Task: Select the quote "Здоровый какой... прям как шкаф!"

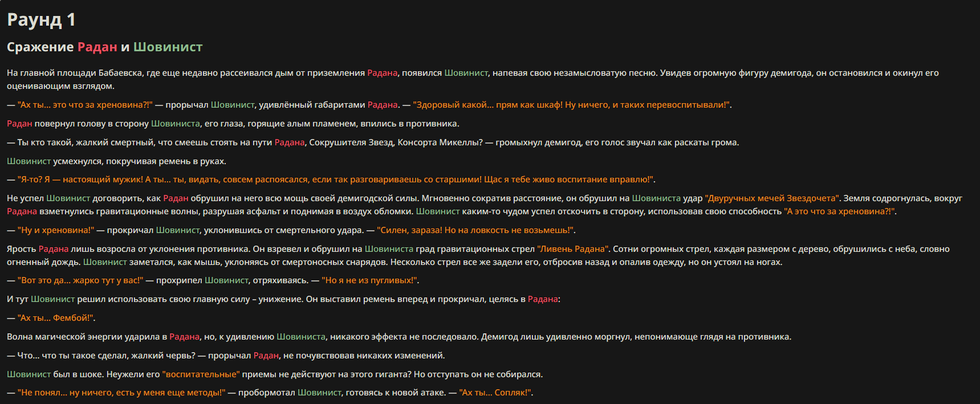Action: click(488, 105)
